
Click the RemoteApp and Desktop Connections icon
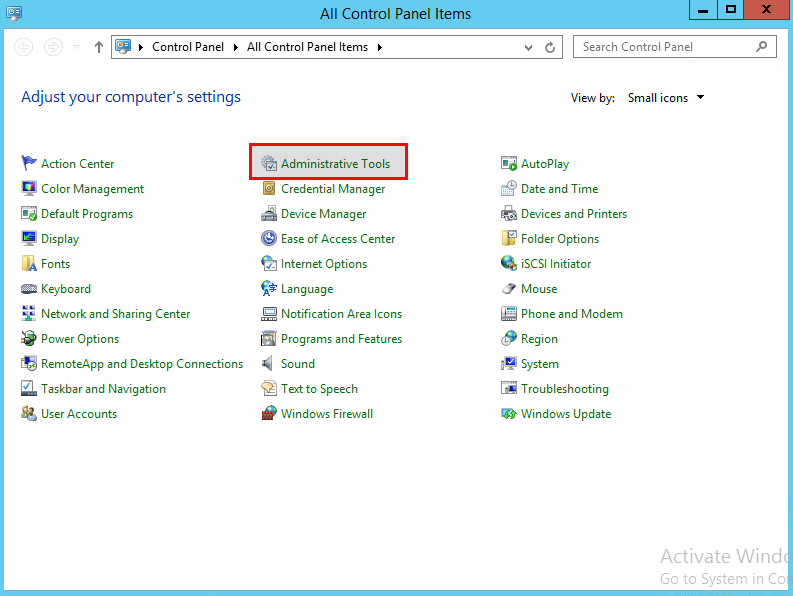[29, 363]
